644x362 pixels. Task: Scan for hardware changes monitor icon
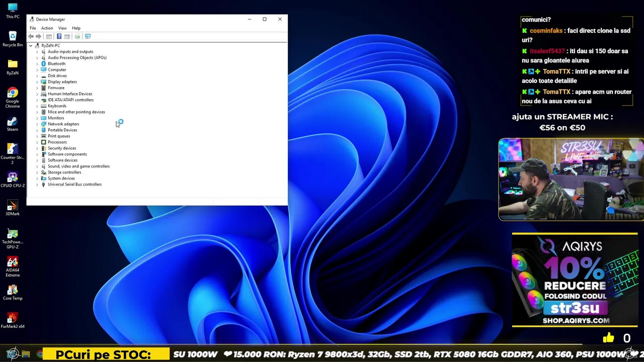tap(88, 36)
